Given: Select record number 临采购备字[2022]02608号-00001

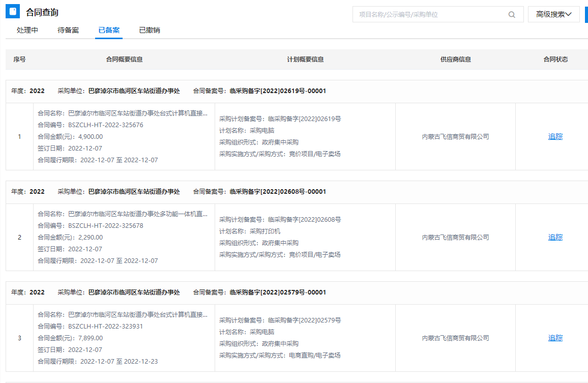Looking at the screenshot, I should click(x=278, y=191).
